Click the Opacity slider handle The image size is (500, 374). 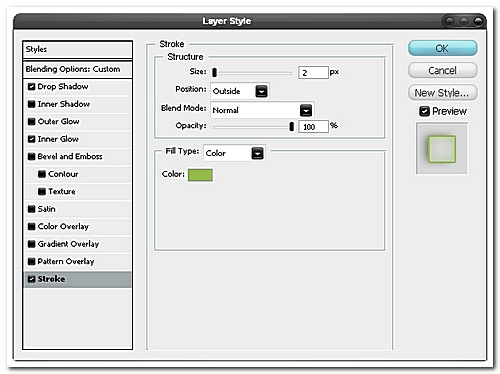click(292, 126)
